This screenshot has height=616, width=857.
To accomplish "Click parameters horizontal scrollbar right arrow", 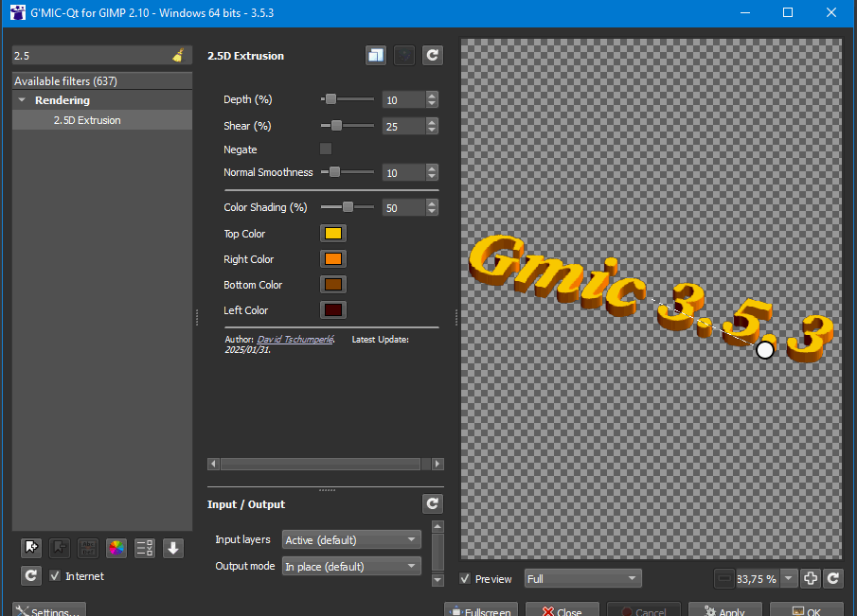I will [437, 464].
